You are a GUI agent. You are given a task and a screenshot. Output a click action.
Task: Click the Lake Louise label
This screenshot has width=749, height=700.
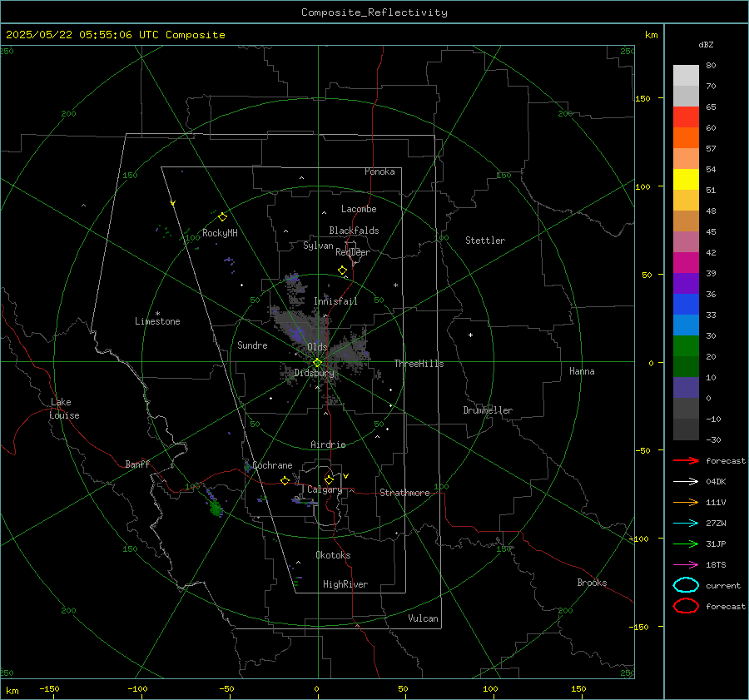(64, 409)
